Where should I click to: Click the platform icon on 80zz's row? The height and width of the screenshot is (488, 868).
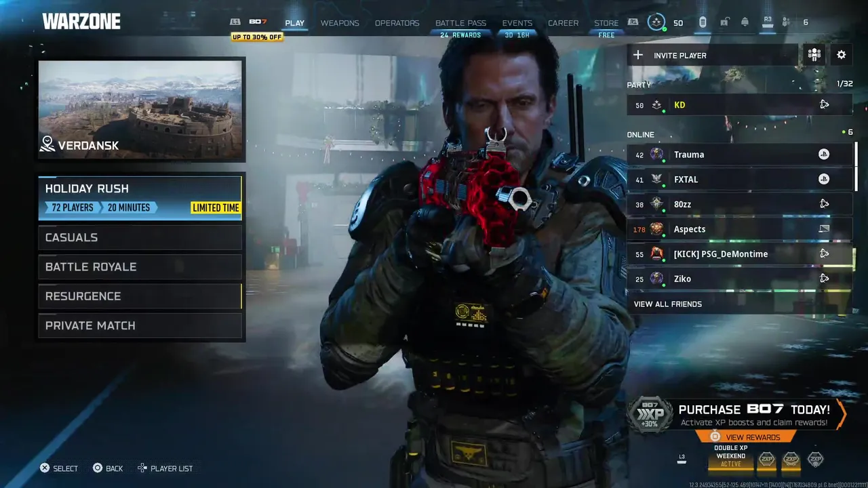824,204
